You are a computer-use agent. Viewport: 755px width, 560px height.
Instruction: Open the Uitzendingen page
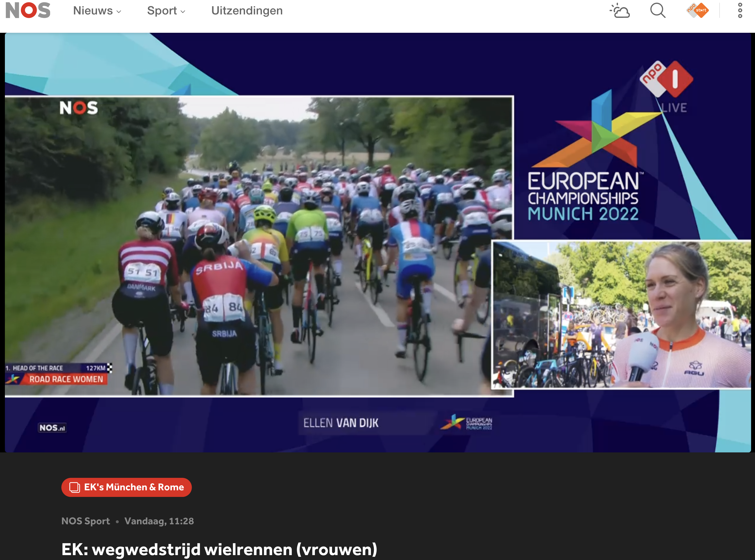click(247, 11)
